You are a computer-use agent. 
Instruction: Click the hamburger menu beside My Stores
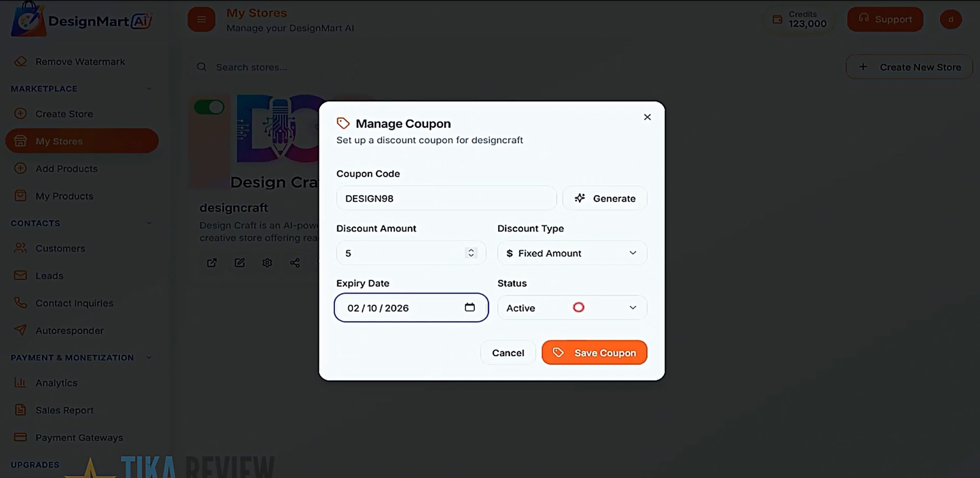point(201,19)
